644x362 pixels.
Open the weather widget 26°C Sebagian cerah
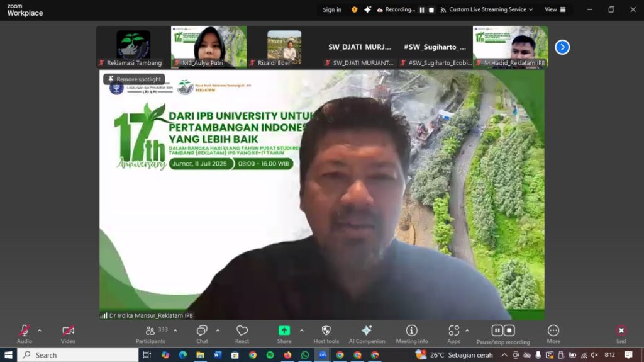coord(454,354)
